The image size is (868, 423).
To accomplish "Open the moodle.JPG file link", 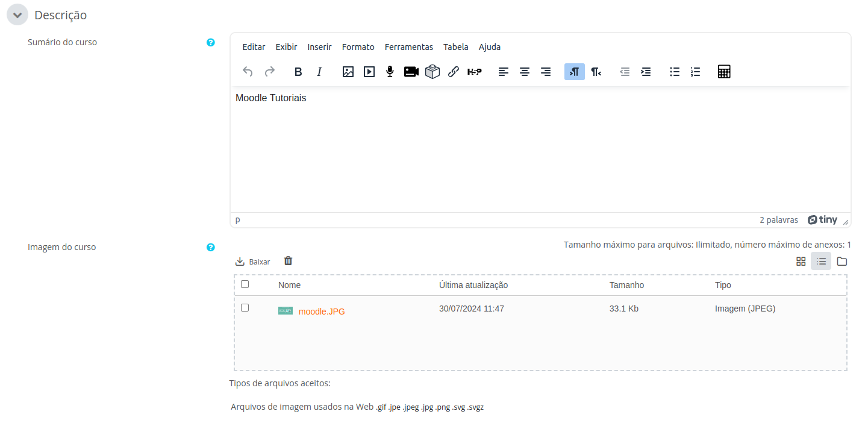I will click(322, 312).
